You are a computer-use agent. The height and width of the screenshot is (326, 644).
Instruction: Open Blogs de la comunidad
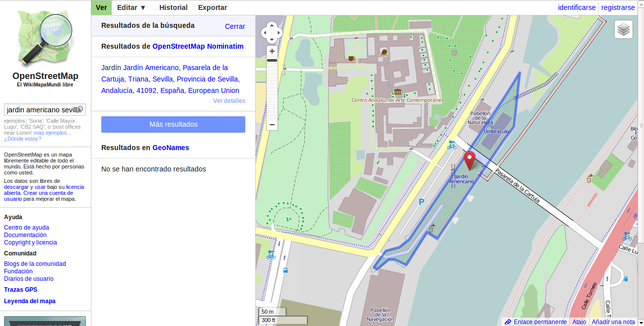35,264
